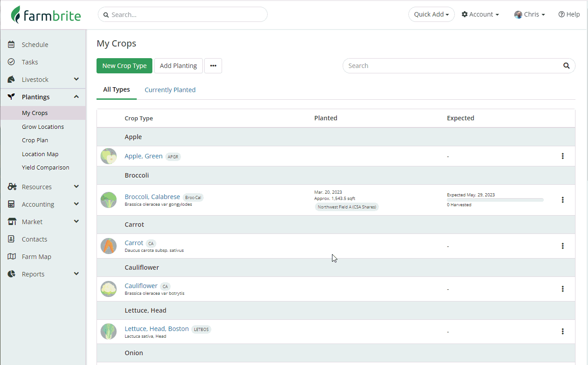Click the Farm Map icon

(12, 256)
